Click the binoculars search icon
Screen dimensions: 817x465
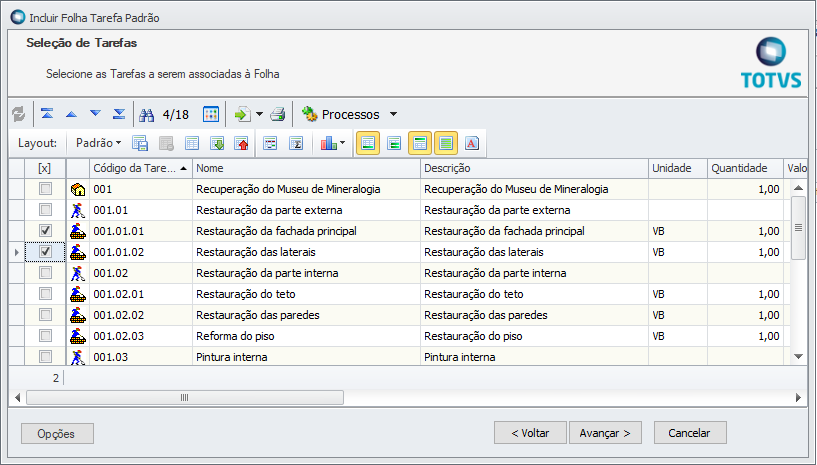click(147, 114)
